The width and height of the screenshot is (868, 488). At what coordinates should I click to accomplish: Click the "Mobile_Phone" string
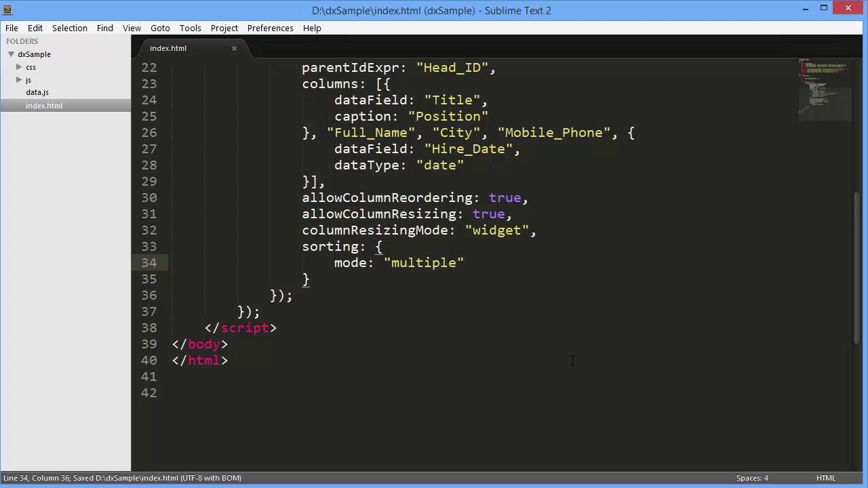(x=554, y=133)
